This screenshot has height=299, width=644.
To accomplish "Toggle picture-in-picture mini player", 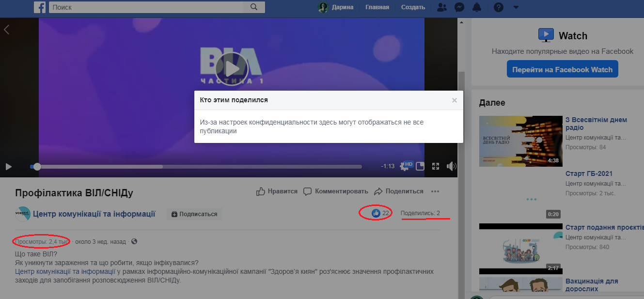I will (420, 166).
